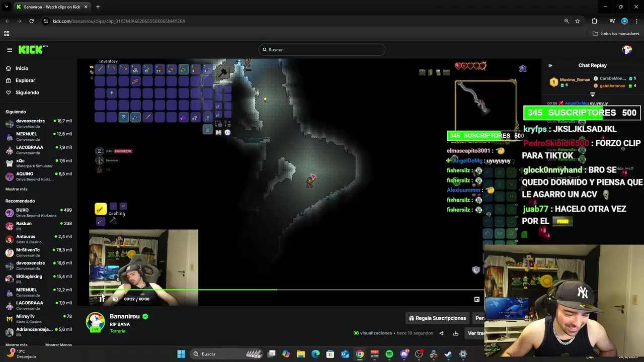Open xQc channel from following list
Image resolution: width=644 pixels, height=362 pixels.
pos(39,163)
